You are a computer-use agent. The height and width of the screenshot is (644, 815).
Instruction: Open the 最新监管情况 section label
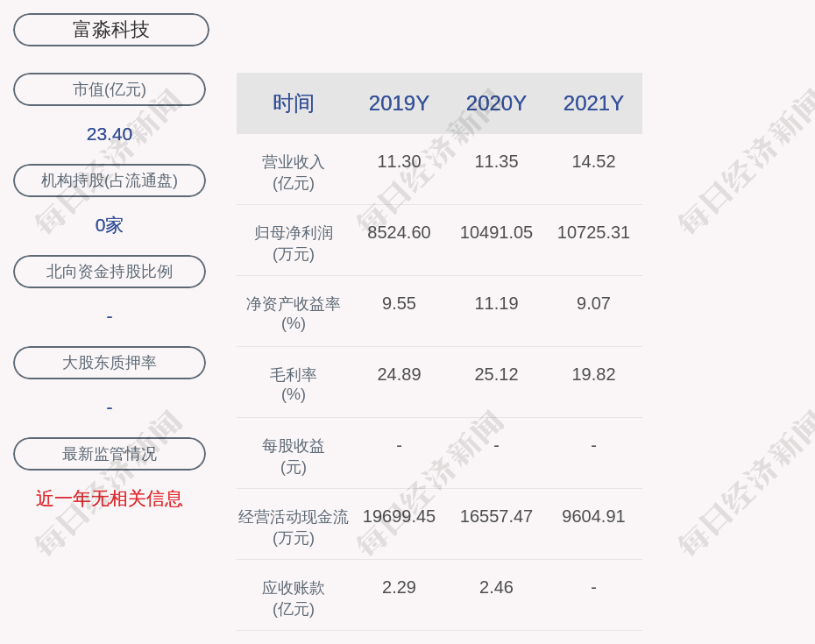[110, 454]
